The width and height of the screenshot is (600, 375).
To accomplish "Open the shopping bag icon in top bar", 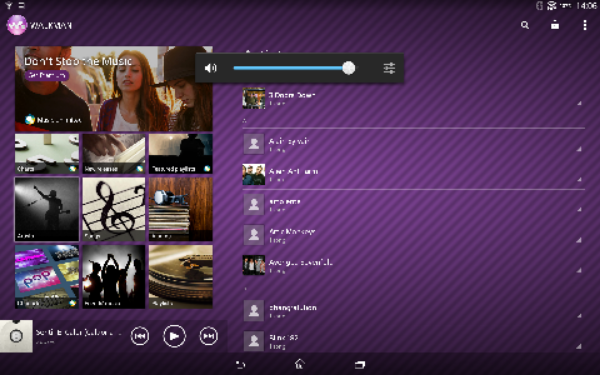I will click(x=555, y=25).
